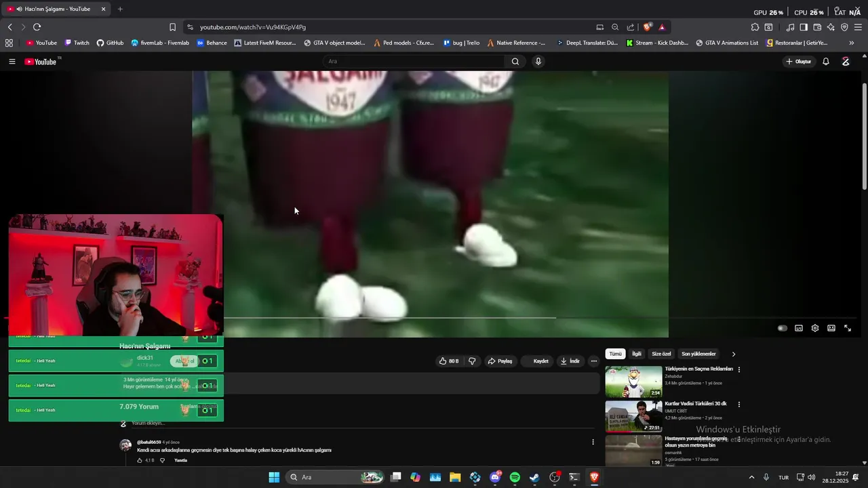The width and height of the screenshot is (868, 488).
Task: Start voice search with the microphone icon
Action: click(x=538, y=62)
